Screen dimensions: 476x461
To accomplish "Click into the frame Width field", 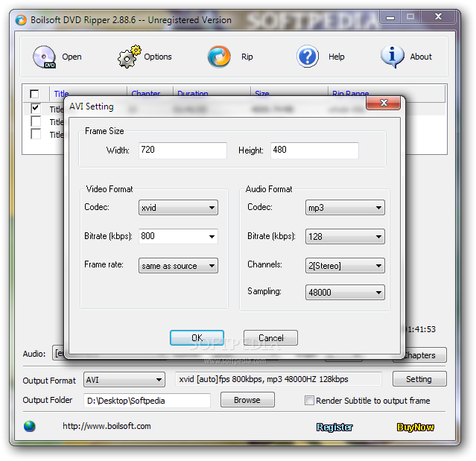I will [x=183, y=150].
